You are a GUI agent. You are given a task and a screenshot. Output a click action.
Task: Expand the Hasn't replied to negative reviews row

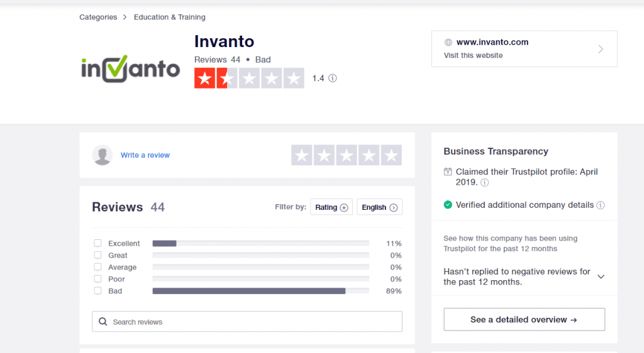tap(524, 277)
